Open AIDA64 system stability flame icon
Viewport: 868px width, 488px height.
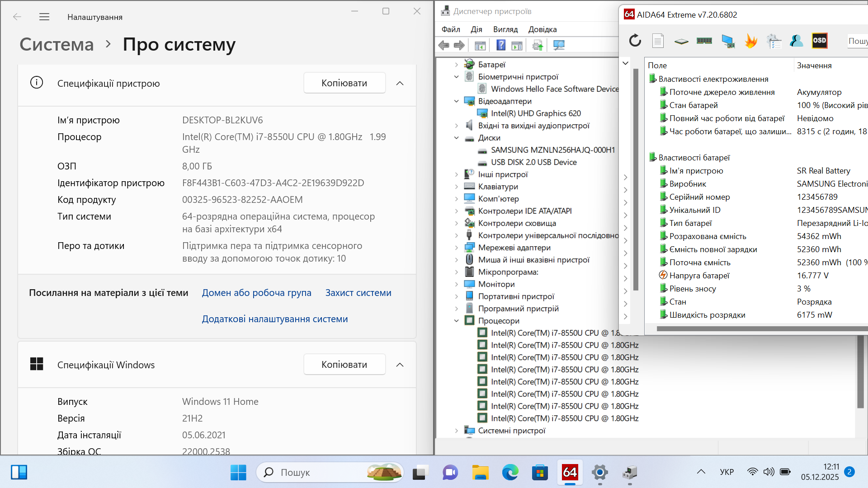[751, 41]
